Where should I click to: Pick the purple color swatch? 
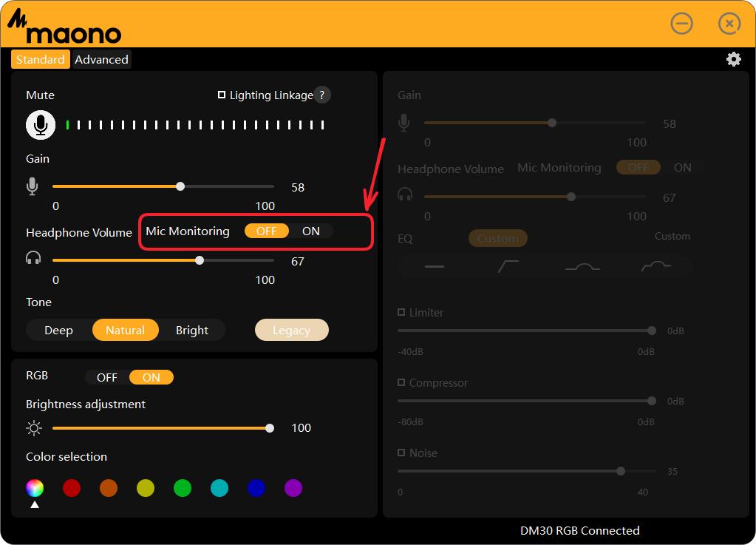pos(293,488)
